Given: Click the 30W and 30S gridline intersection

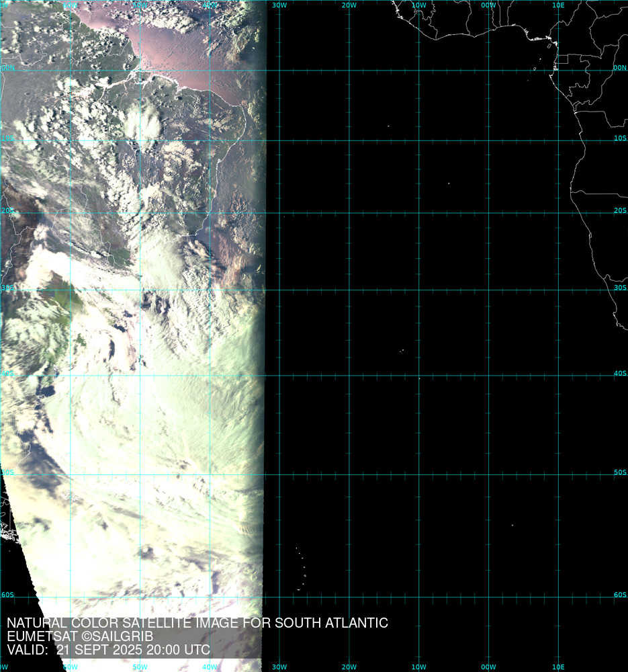Looking at the screenshot, I should [279, 290].
